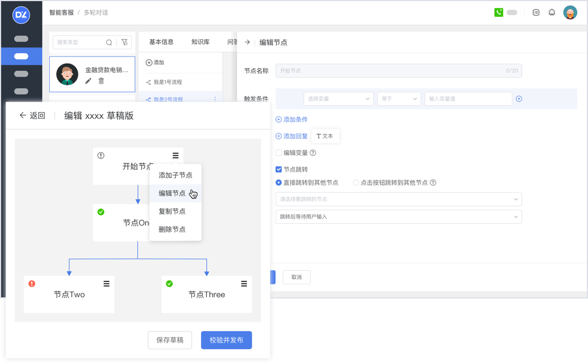The image size is (588, 364).
Task: Open the notifications bell icon
Action: pyautogui.click(x=552, y=12)
